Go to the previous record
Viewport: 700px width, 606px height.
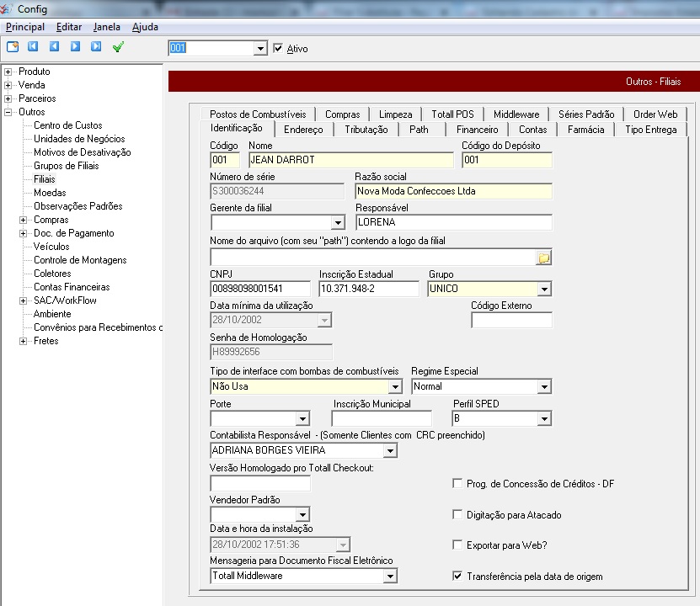54,47
